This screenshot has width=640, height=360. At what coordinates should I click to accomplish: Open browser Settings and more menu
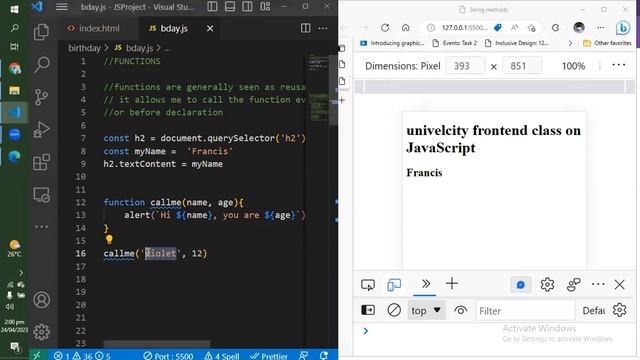click(x=600, y=27)
